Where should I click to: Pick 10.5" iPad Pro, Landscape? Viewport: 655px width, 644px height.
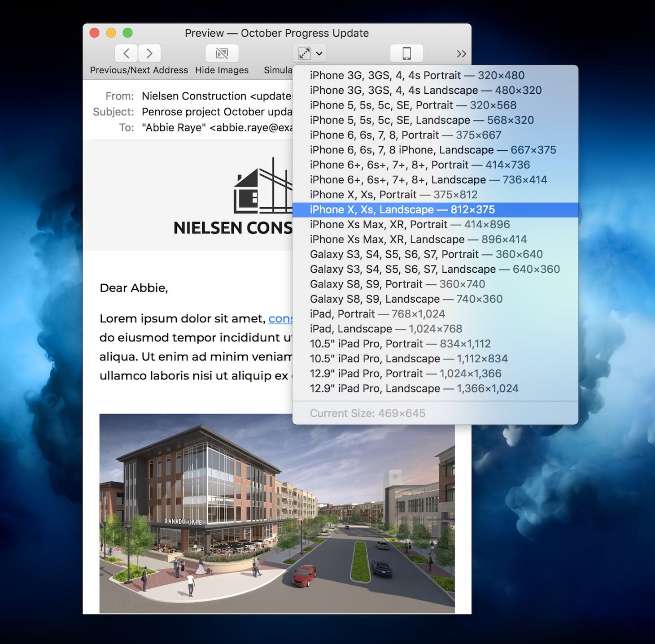point(435,359)
